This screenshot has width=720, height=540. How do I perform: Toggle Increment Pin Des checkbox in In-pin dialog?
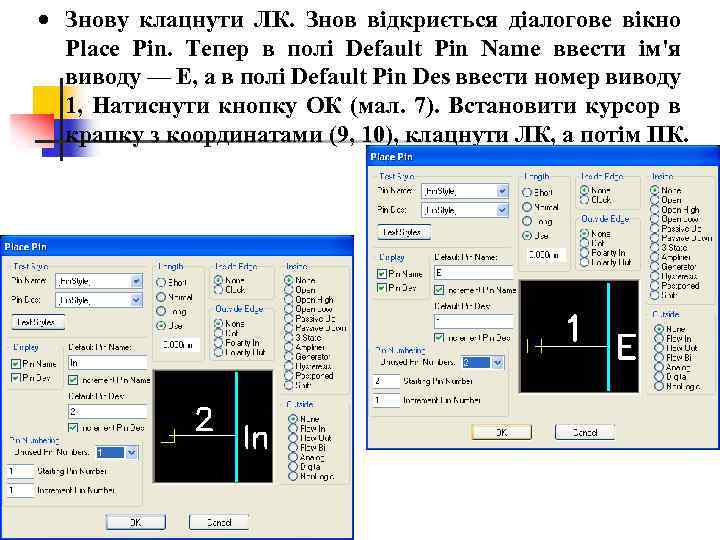(x=73, y=428)
